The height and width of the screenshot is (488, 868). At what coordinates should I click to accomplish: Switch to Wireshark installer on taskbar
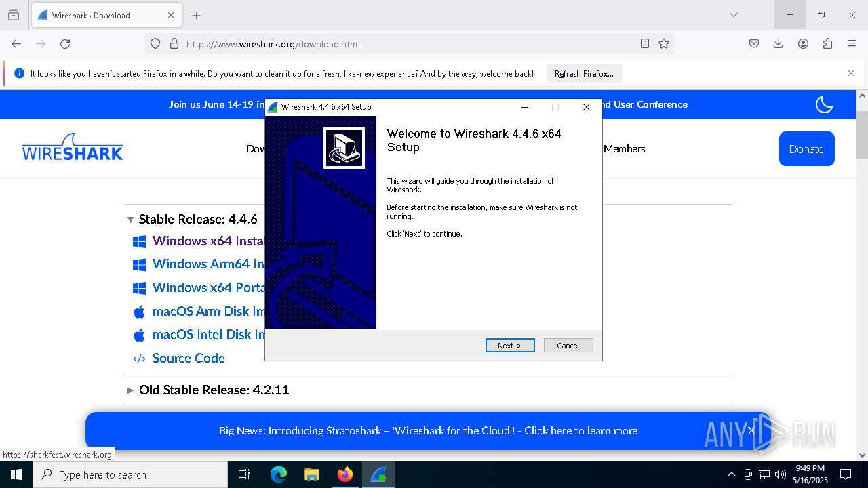[378, 474]
